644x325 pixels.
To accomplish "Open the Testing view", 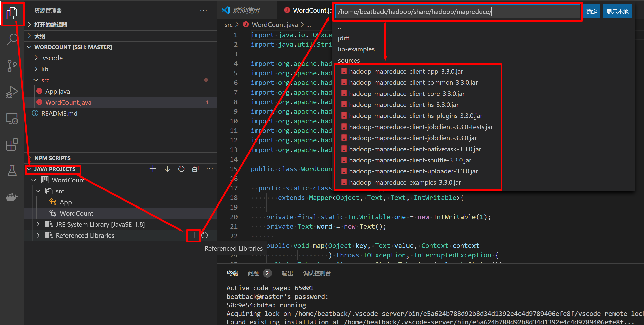I will [x=12, y=171].
